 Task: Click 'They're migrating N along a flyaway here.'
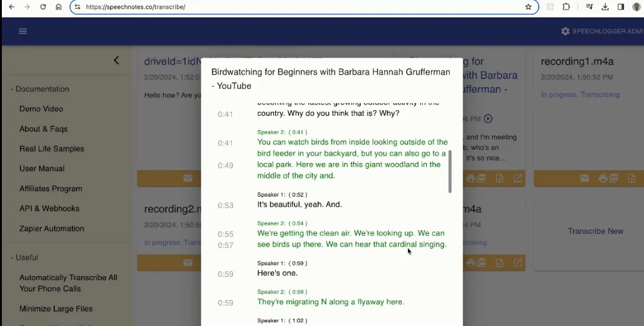coord(331,302)
